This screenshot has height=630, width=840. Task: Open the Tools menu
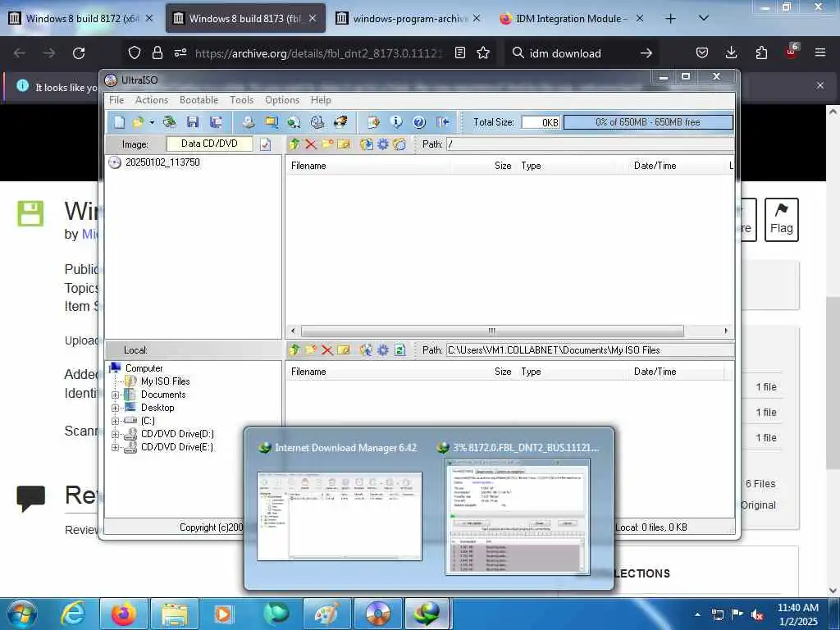point(242,100)
